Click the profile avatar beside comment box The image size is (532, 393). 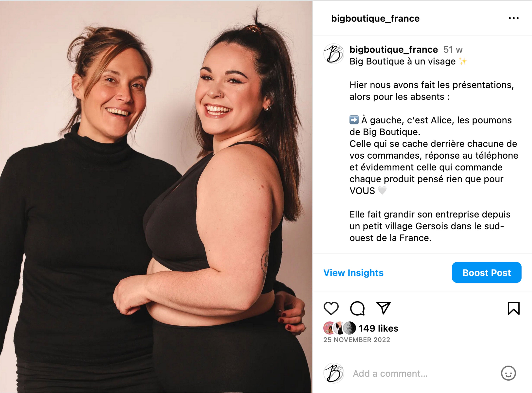(334, 373)
